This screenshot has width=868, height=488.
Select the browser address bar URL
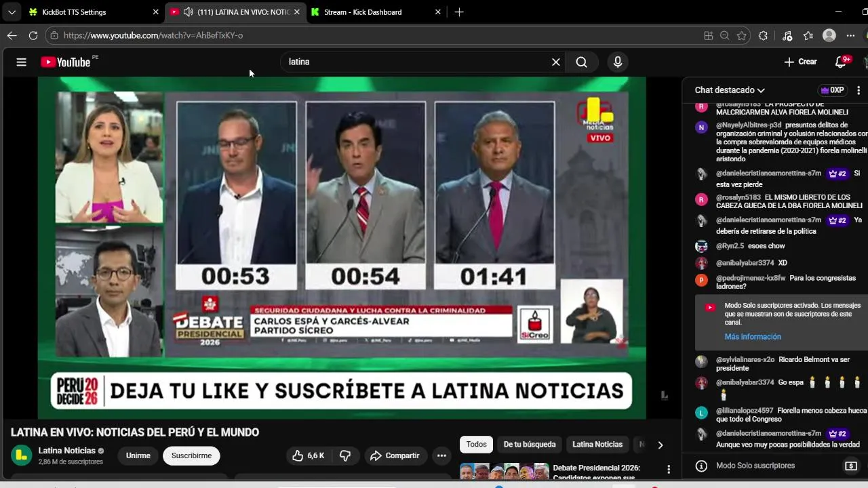(x=153, y=35)
